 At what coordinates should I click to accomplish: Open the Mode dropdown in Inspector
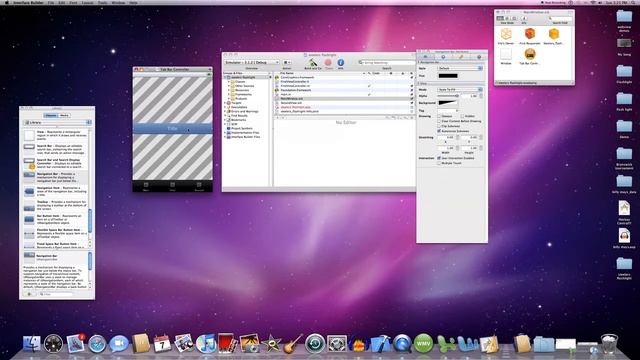point(460,89)
